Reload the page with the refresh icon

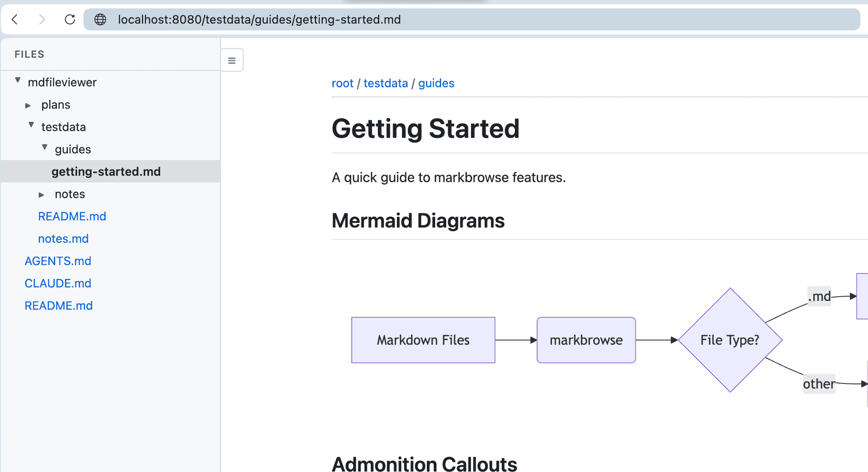click(x=70, y=19)
